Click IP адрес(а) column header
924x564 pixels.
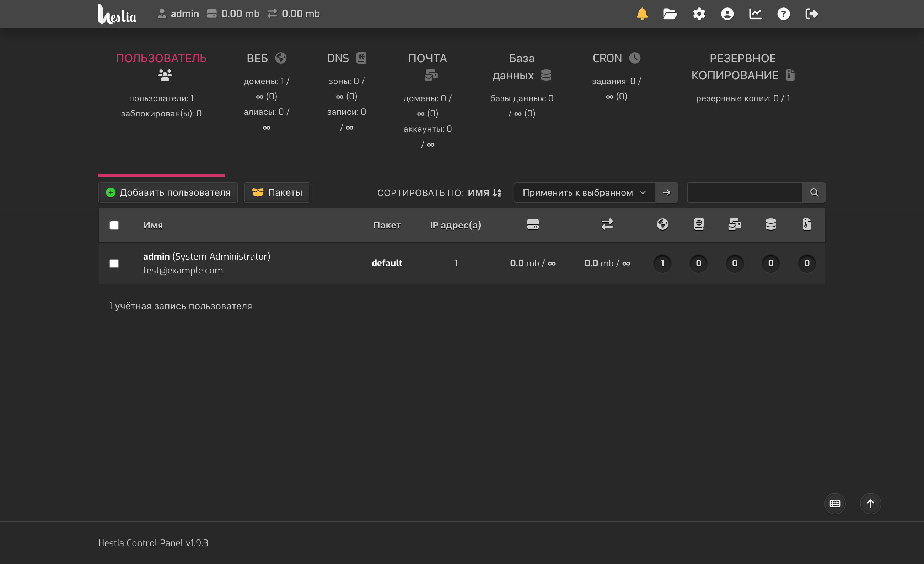coord(455,225)
